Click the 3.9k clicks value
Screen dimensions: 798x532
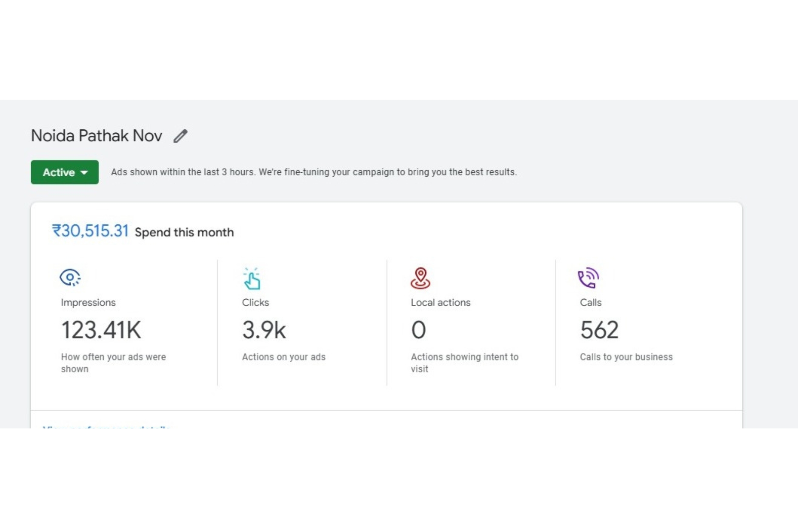pyautogui.click(x=264, y=330)
